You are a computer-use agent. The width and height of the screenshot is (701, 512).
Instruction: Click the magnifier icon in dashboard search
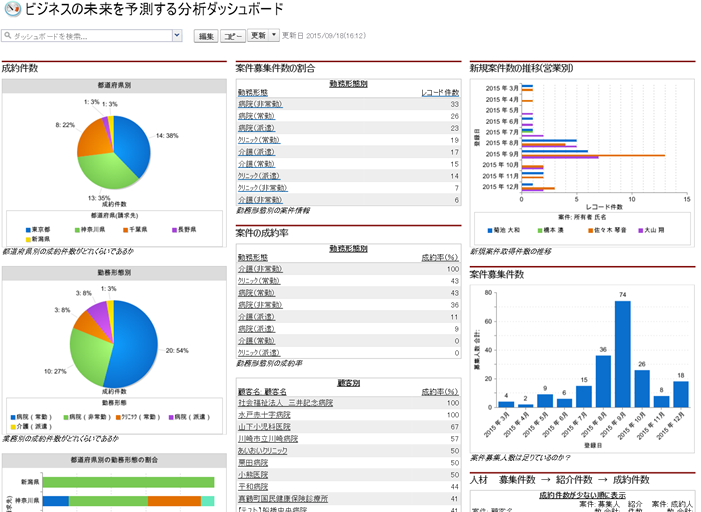tap(8, 36)
